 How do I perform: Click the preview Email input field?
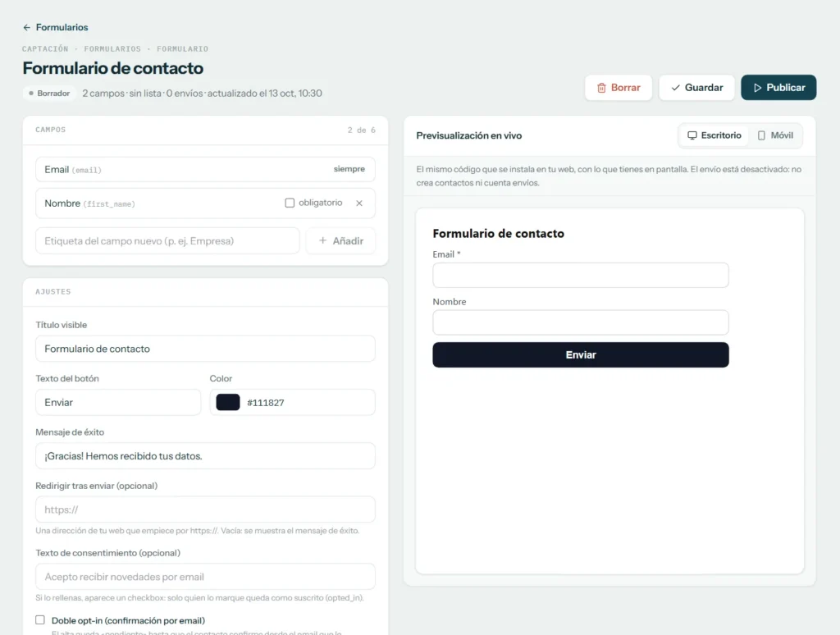[581, 275]
